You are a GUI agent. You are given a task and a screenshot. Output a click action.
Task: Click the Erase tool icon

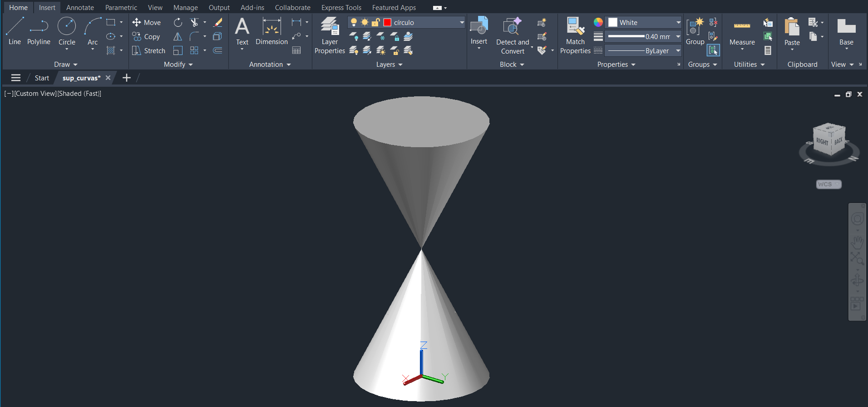point(218,22)
